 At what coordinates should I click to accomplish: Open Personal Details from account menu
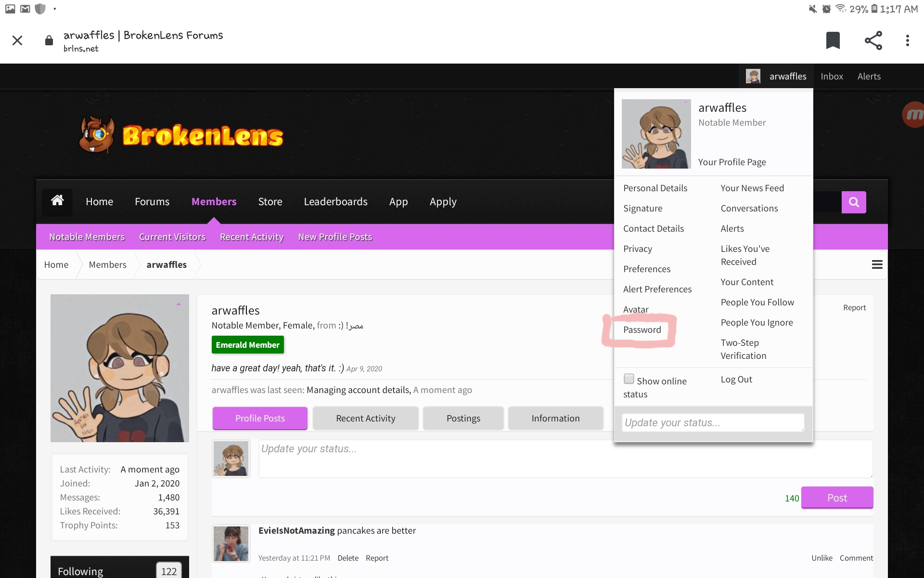[655, 188]
